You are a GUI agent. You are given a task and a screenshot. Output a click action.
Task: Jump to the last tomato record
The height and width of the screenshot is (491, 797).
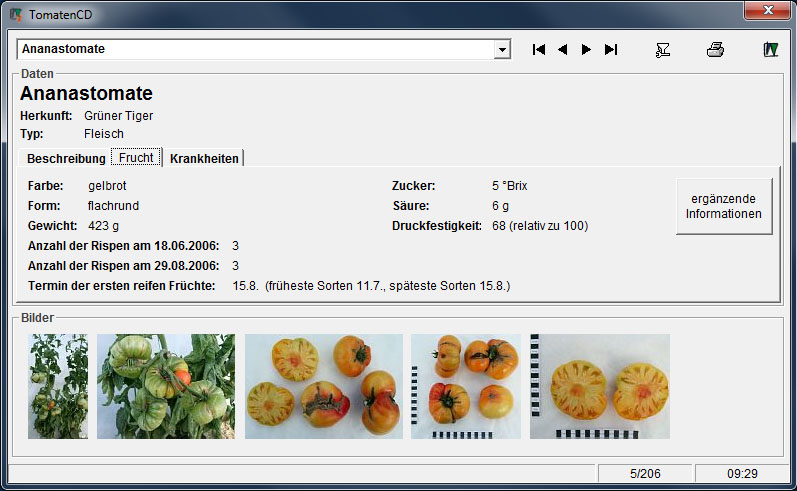pos(611,50)
